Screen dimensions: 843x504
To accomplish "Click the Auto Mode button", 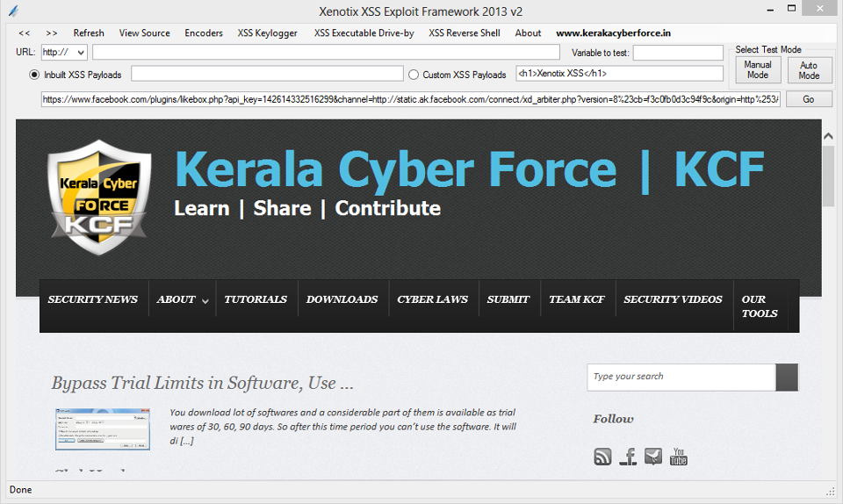I will pyautogui.click(x=809, y=70).
